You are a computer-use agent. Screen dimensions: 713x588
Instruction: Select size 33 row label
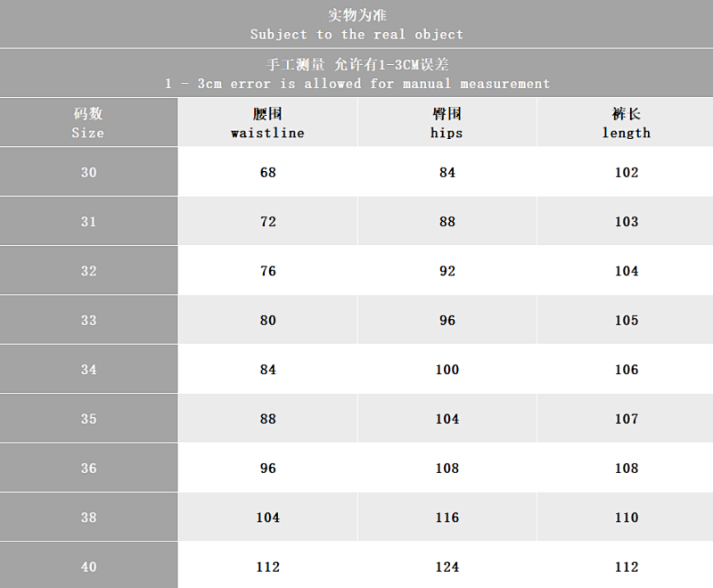pos(88,320)
